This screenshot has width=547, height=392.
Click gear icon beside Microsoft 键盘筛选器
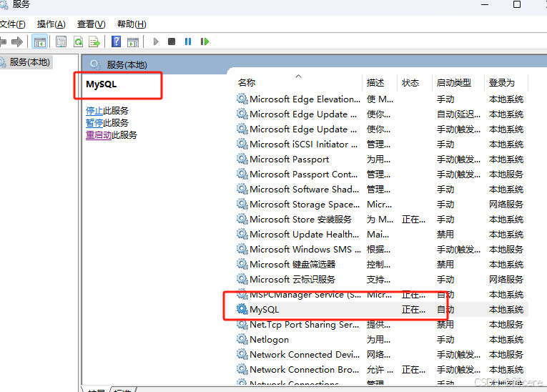[x=242, y=263]
